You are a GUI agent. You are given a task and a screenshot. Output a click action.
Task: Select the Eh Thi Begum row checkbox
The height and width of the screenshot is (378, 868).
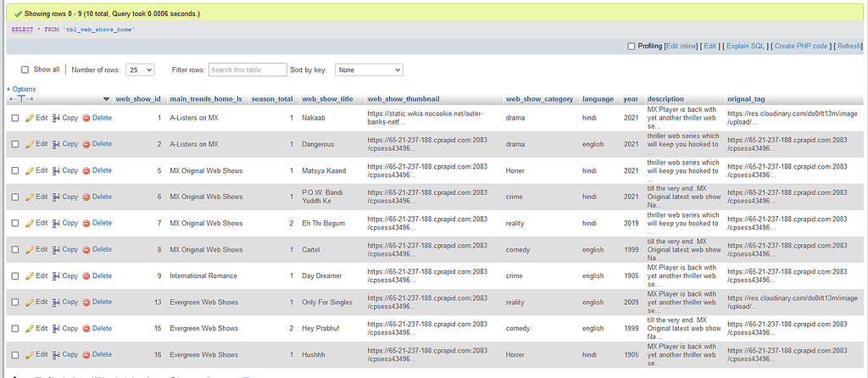click(15, 223)
